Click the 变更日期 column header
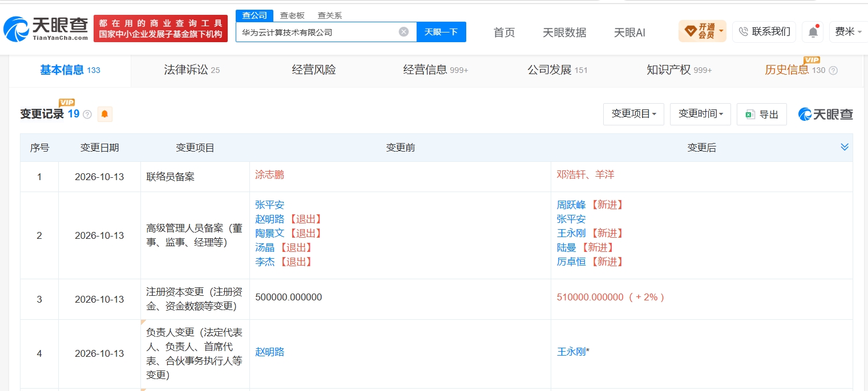This screenshot has width=868, height=391. [99, 148]
